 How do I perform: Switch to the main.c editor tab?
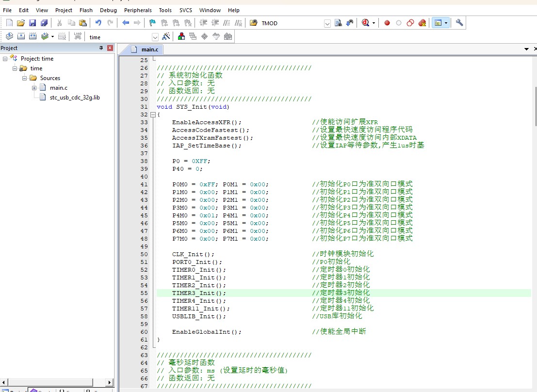[146, 49]
